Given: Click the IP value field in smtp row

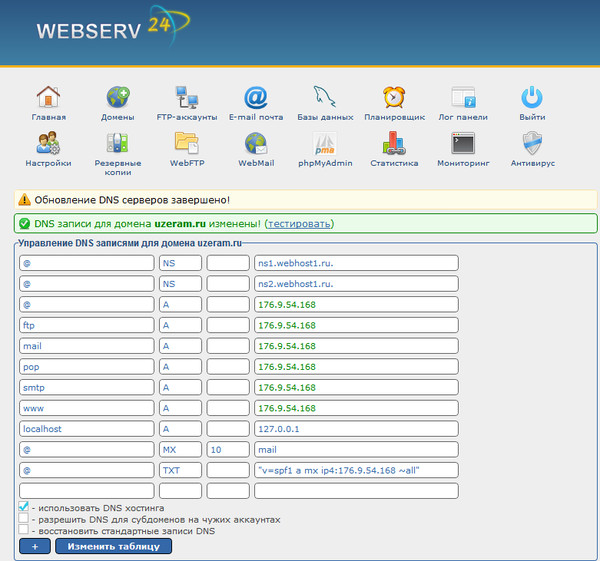Looking at the screenshot, I should (x=356, y=387).
